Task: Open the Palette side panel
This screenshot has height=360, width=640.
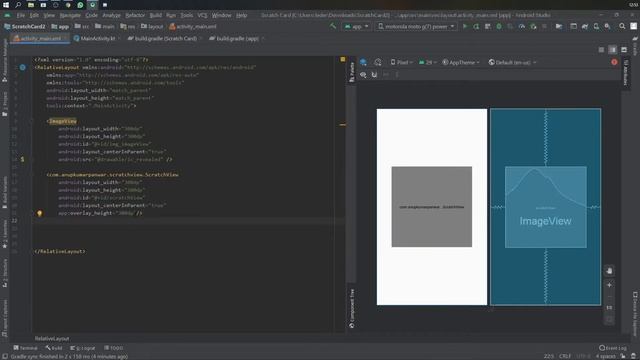Action: (352, 72)
